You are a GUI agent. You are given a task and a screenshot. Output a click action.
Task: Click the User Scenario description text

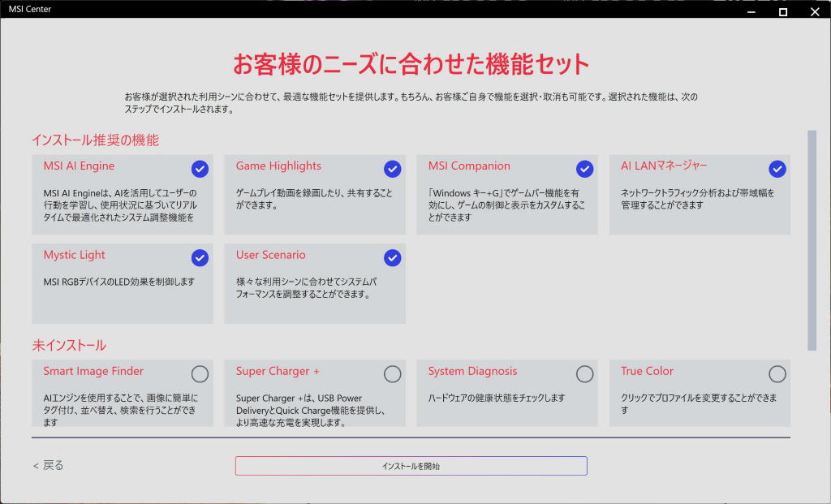(306, 288)
